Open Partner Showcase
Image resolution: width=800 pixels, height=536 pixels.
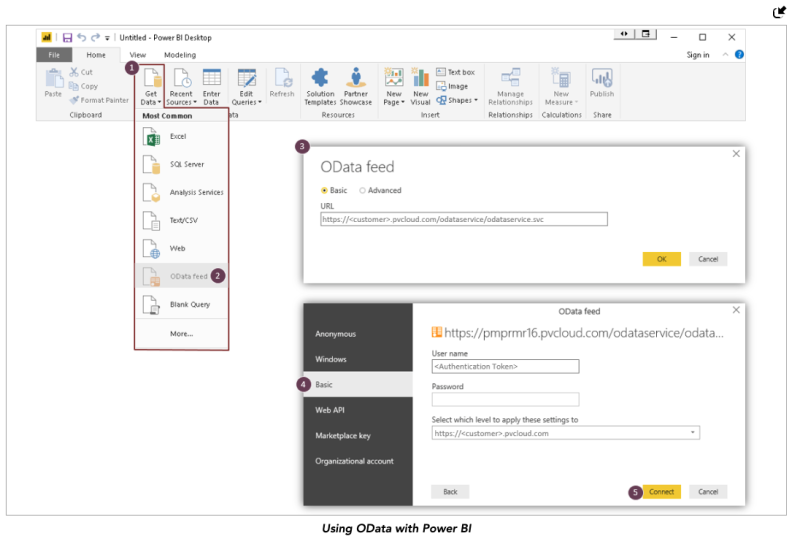(x=356, y=87)
